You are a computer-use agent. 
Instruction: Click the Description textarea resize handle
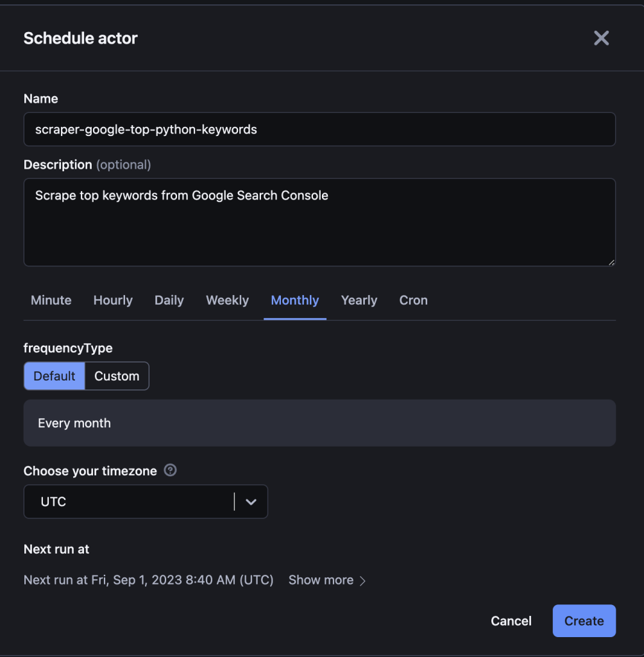coord(611,262)
